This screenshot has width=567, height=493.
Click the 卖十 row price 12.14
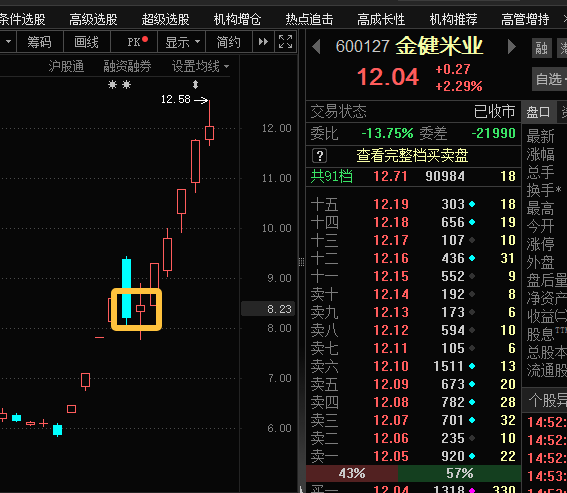391,294
